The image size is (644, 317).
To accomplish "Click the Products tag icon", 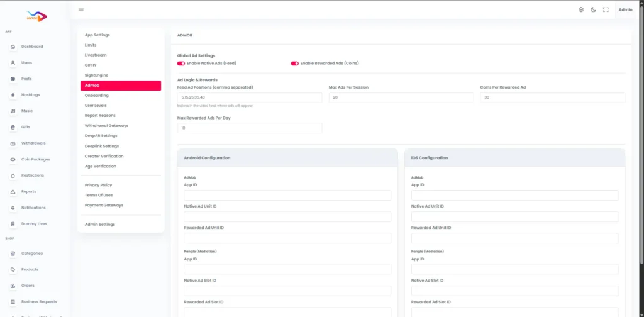I will pos(13,269).
